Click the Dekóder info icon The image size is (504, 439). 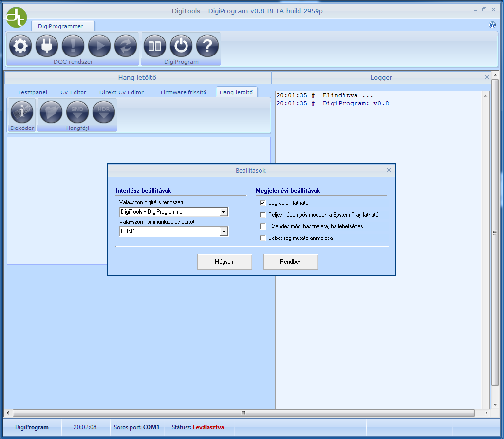[22, 112]
